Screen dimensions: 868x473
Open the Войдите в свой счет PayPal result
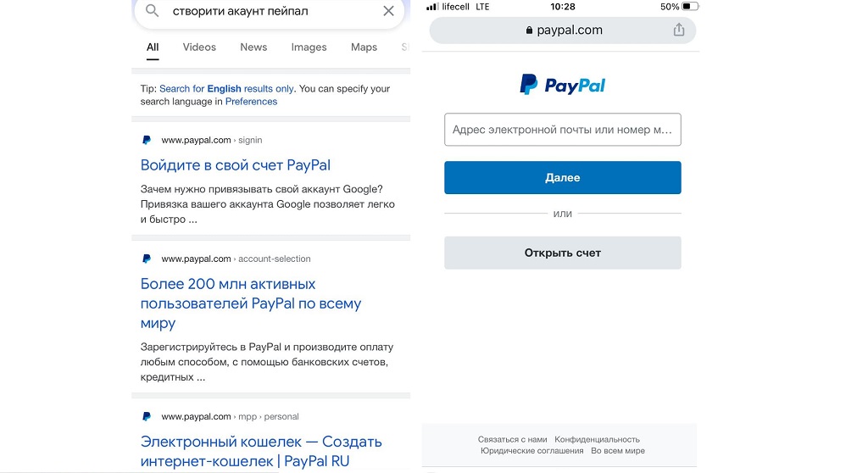tap(236, 165)
